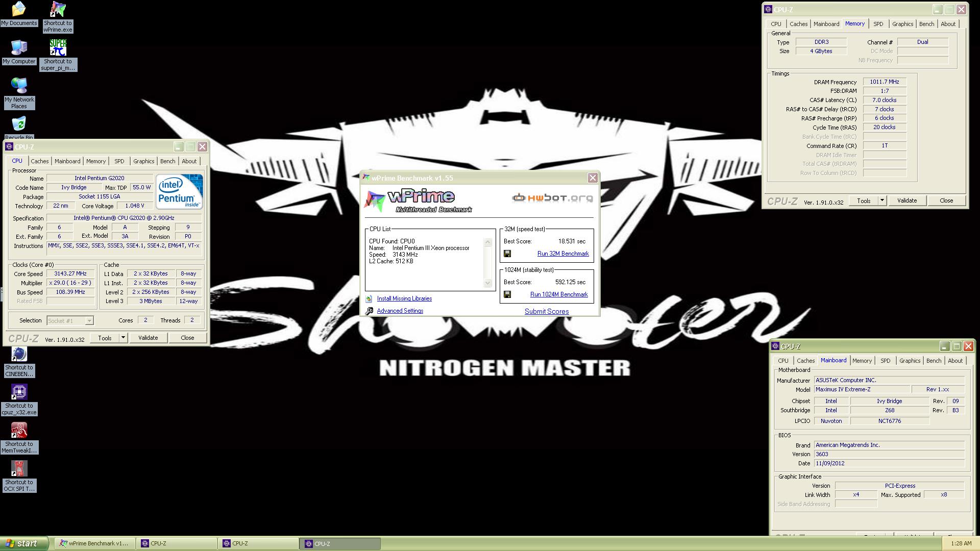
Task: Click scroll up arrow in CPU List
Action: pos(487,242)
